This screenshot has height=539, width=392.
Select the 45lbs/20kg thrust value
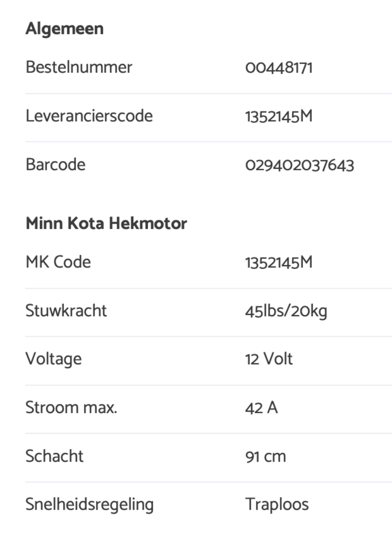click(286, 311)
